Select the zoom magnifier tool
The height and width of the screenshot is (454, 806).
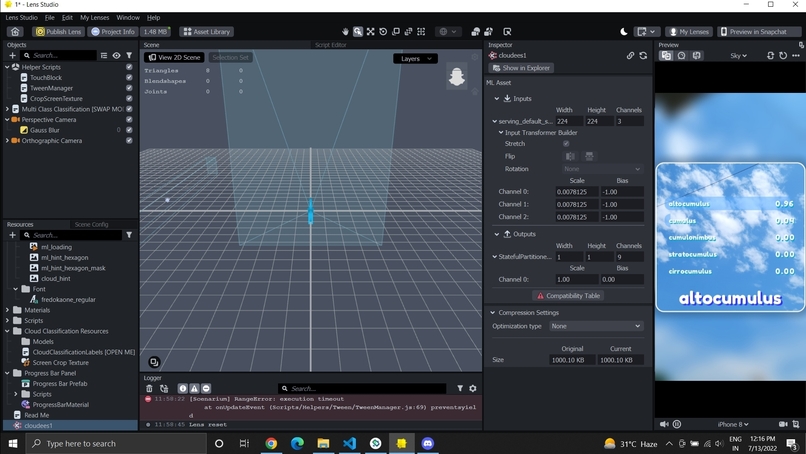click(x=358, y=31)
